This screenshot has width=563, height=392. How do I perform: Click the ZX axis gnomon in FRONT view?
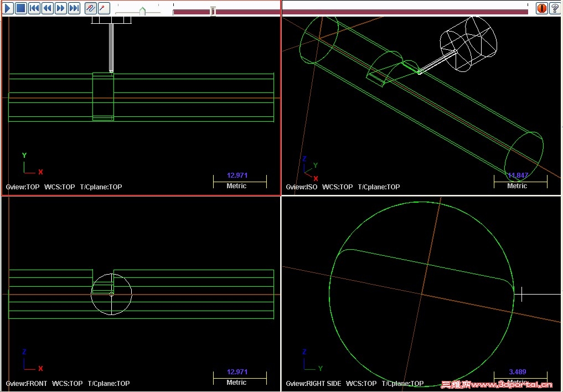[x=32, y=360]
